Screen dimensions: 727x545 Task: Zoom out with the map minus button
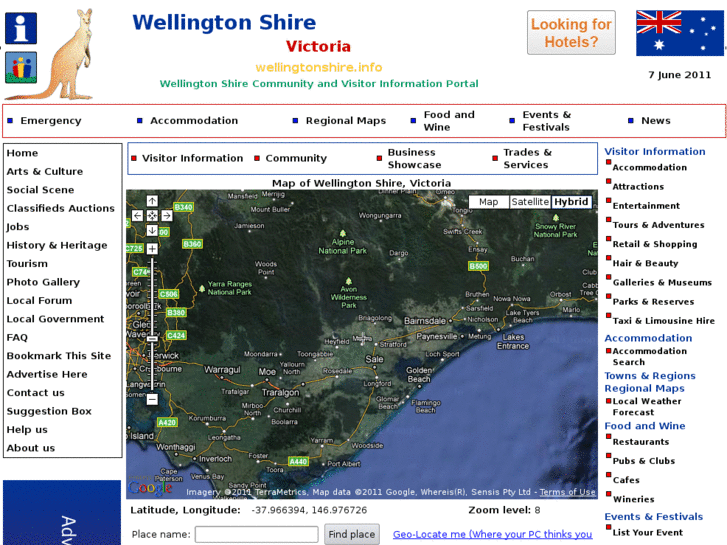click(152, 399)
